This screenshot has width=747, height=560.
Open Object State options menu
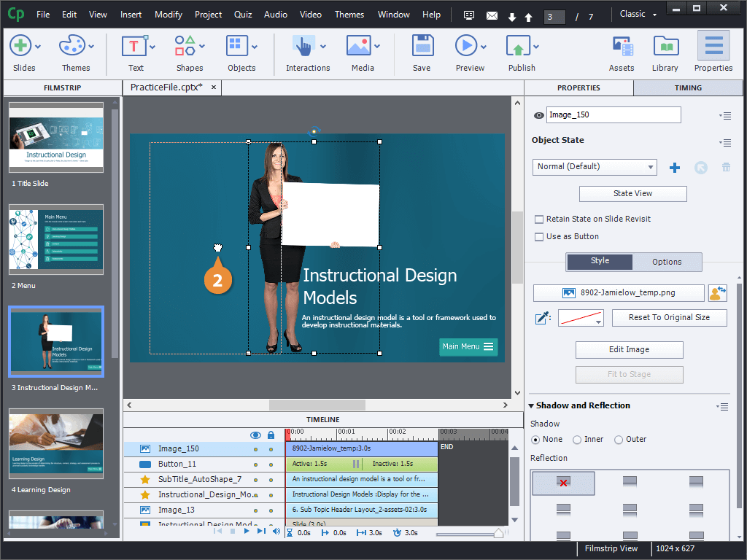(725, 142)
